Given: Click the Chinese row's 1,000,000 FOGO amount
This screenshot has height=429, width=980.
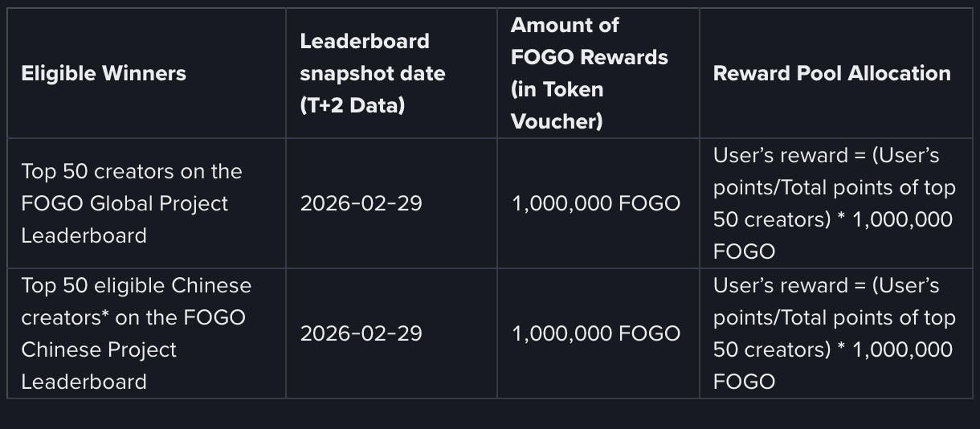Looking at the screenshot, I should pyautogui.click(x=596, y=333).
